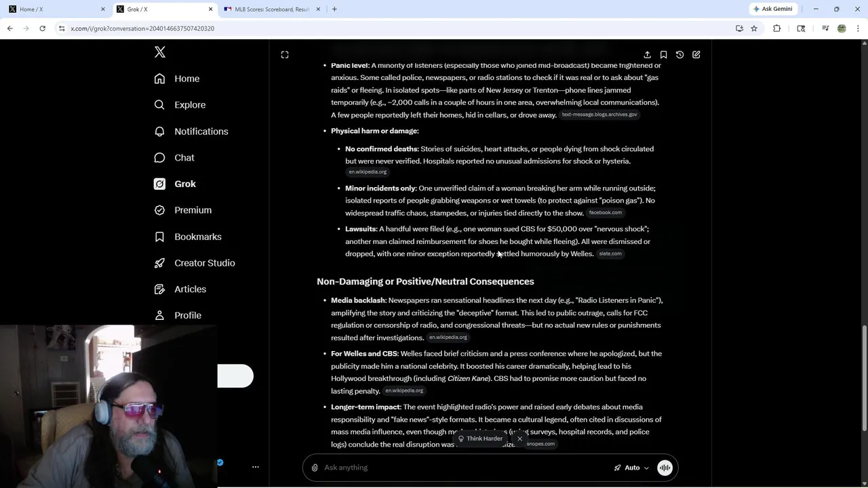This screenshot has height=488, width=868.
Task: Open the Chrome profile avatar
Action: pyautogui.click(x=842, y=28)
